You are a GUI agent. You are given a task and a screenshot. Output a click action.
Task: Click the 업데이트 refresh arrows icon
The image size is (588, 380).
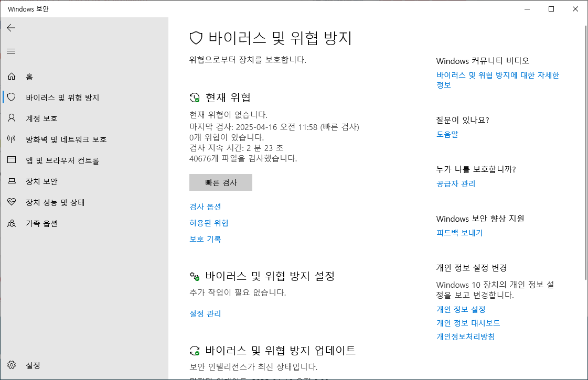tap(195, 351)
